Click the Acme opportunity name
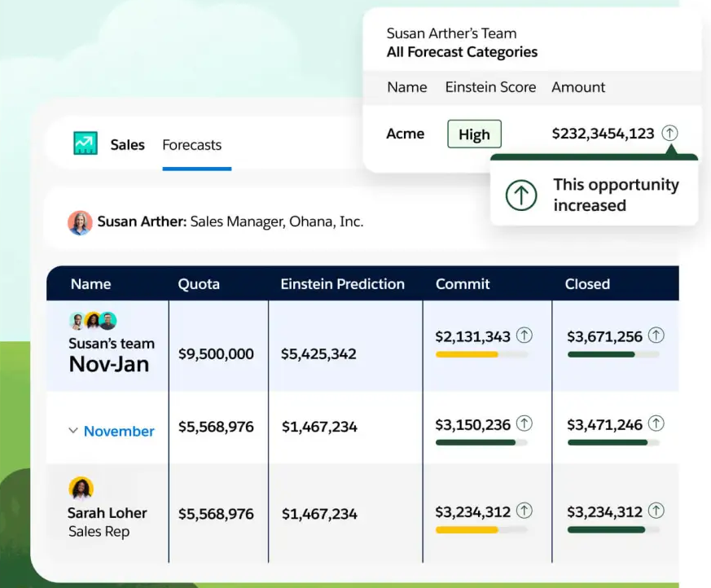Viewport: 711px width, 588px height. coord(405,134)
